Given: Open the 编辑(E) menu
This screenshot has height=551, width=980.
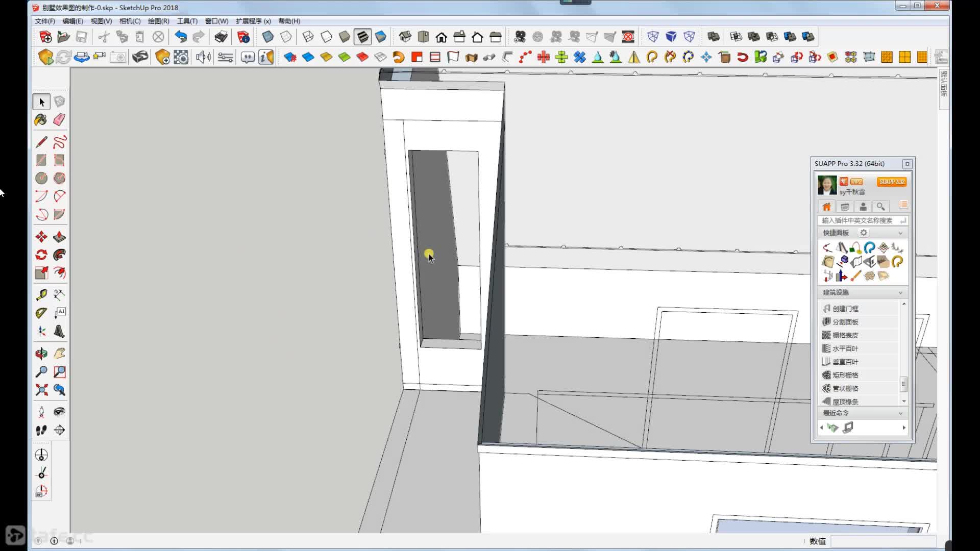Looking at the screenshot, I should pos(72,21).
